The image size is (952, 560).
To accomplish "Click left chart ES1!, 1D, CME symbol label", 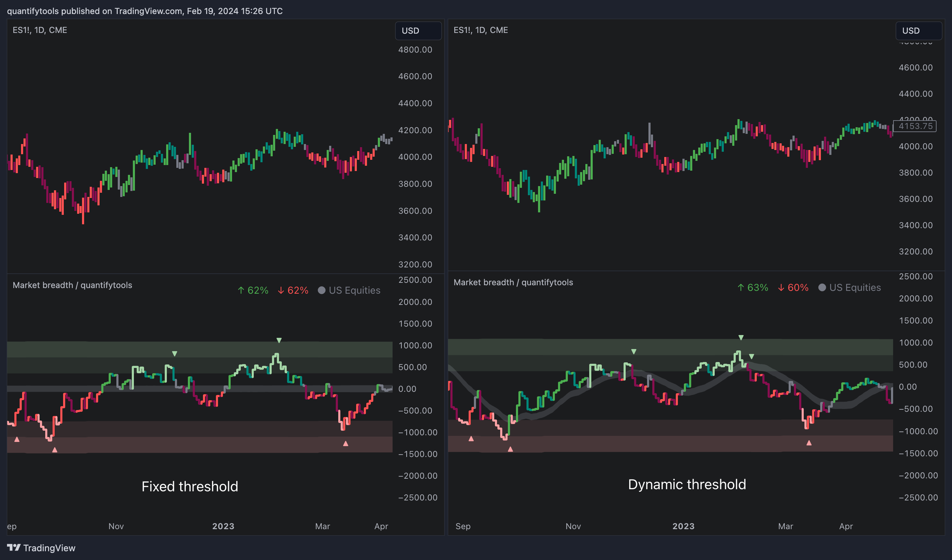I will (40, 30).
